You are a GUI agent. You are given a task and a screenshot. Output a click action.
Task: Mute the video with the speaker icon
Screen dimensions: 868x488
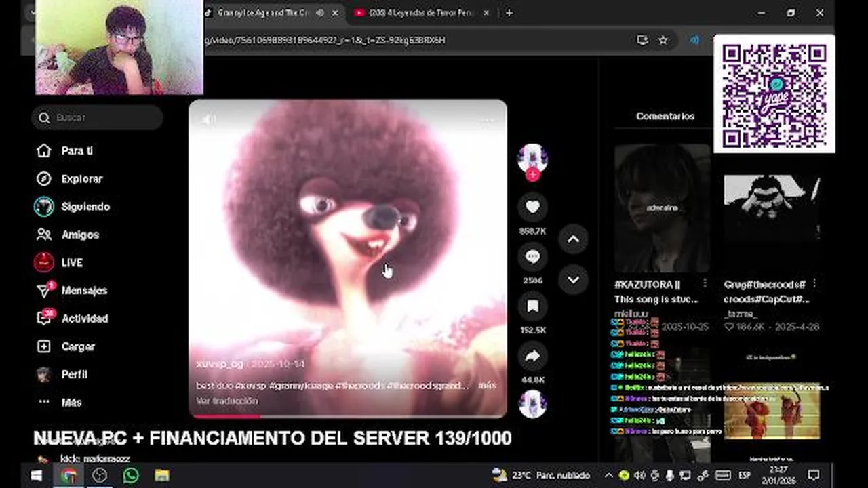pyautogui.click(x=208, y=120)
